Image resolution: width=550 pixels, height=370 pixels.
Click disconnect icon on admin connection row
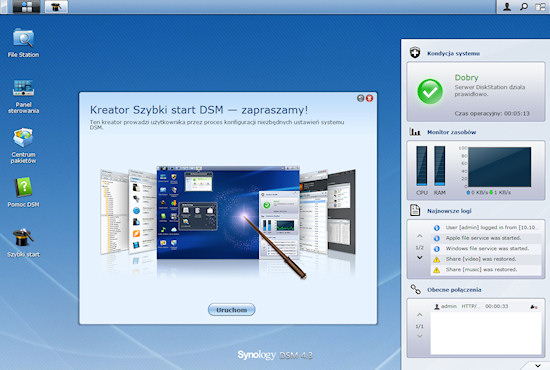point(534,307)
